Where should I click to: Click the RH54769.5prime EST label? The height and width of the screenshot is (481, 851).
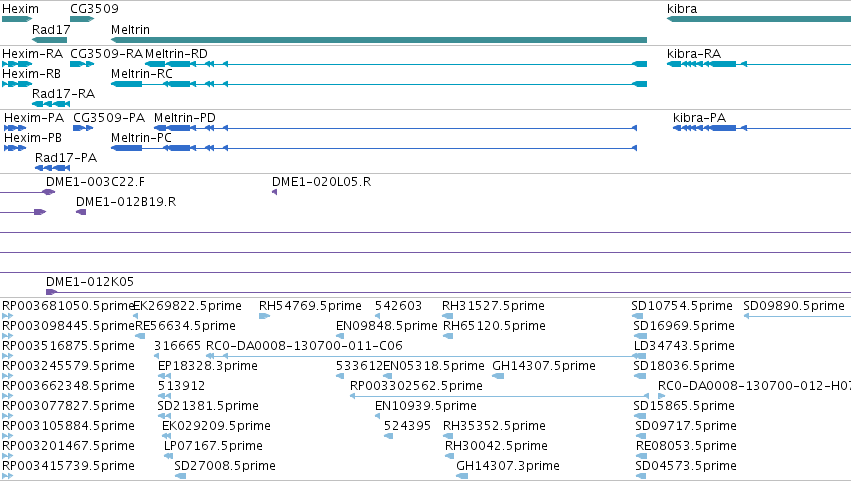[x=310, y=306]
